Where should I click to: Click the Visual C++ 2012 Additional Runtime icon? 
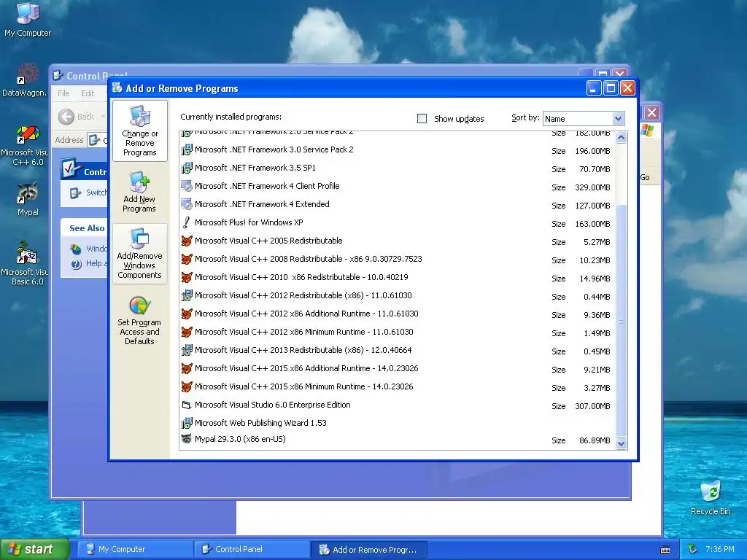pos(187,314)
